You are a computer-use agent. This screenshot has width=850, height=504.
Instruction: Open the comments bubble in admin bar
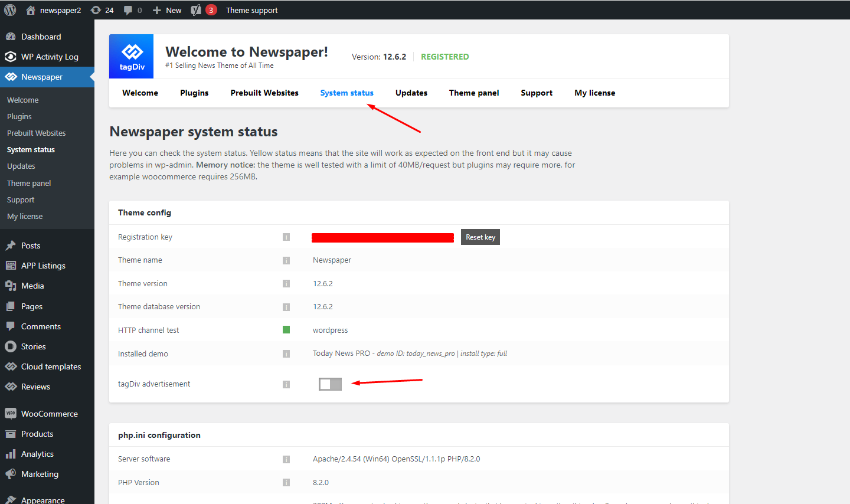(x=127, y=10)
